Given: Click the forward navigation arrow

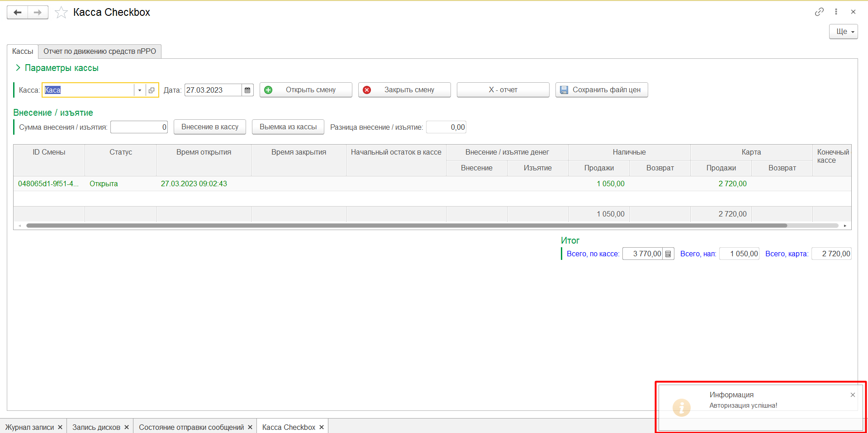Looking at the screenshot, I should (x=38, y=12).
